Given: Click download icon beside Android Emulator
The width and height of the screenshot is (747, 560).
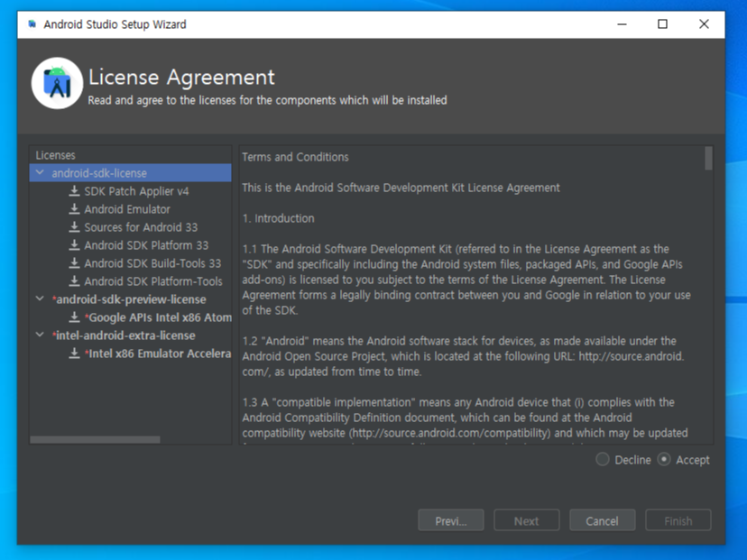Looking at the screenshot, I should coord(74,209).
